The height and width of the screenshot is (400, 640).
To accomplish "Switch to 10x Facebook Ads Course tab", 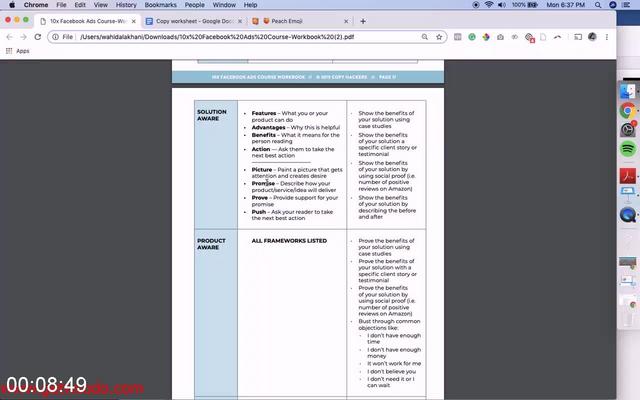I will point(88,21).
